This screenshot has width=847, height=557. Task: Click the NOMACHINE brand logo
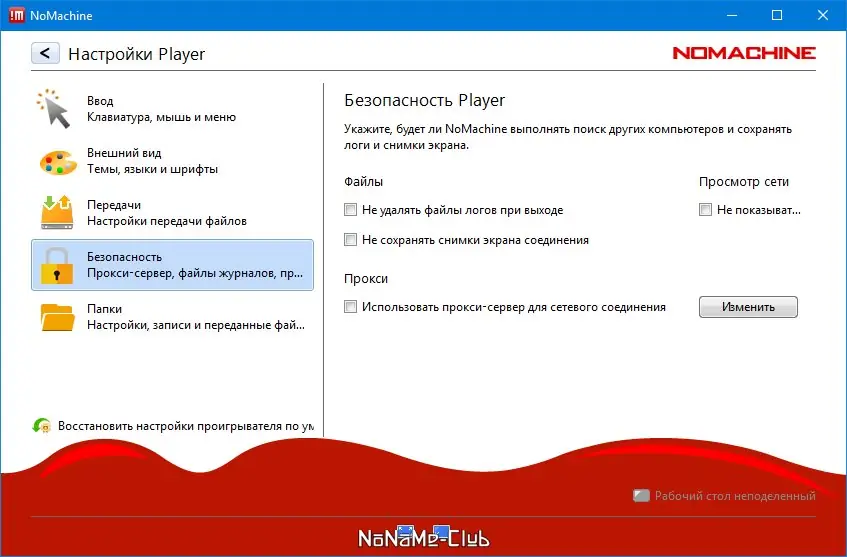click(744, 53)
